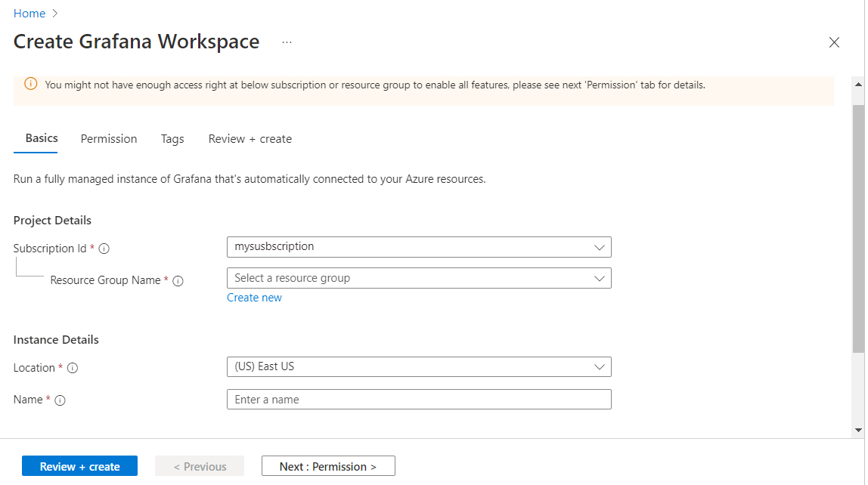Proceed with Next : Permission
868x485 pixels.
(x=327, y=465)
